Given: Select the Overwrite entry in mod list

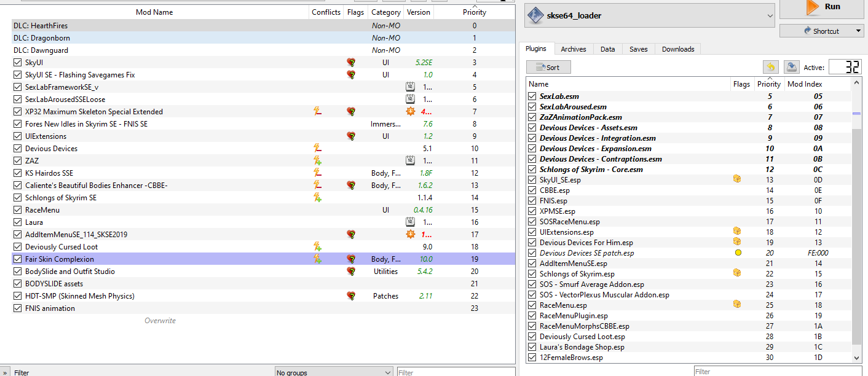Looking at the screenshot, I should click(160, 321).
